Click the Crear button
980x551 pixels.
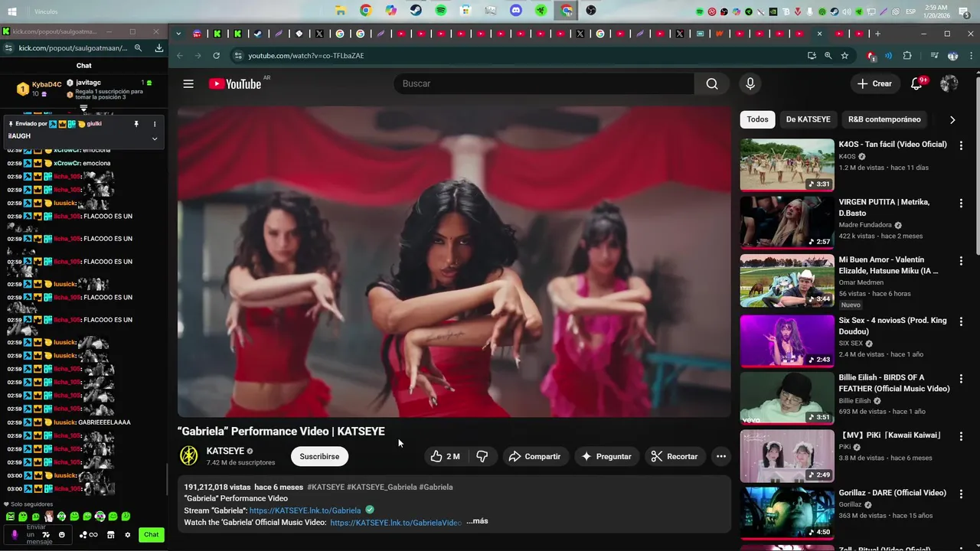click(x=875, y=83)
